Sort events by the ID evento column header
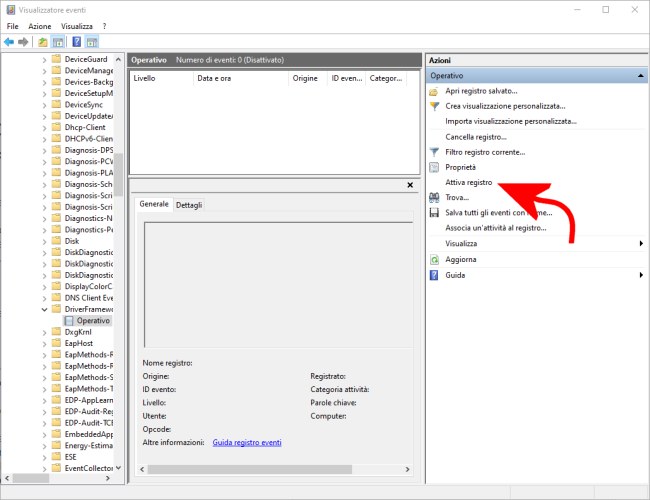Image resolution: width=650 pixels, height=500 pixels. click(347, 78)
